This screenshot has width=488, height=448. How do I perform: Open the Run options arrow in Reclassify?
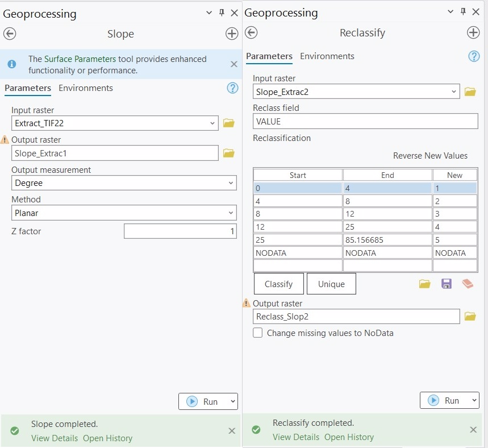tap(474, 400)
